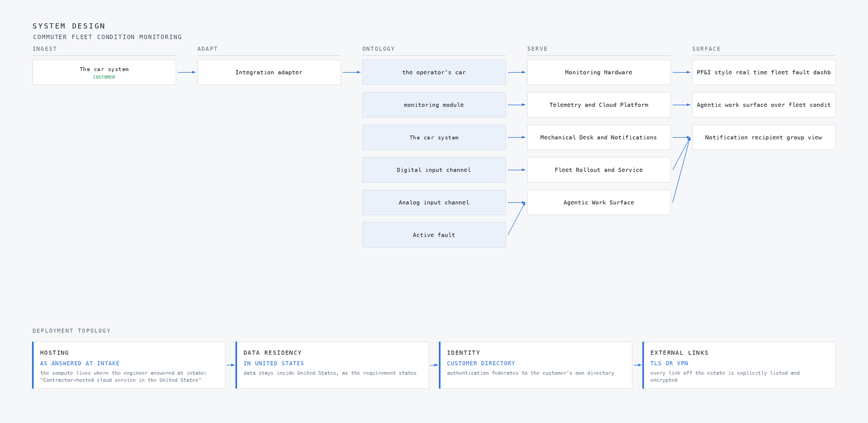The width and height of the screenshot is (868, 423).
Task: Click "authentication federates to the customer's own directory" text
Action: (x=531, y=373)
